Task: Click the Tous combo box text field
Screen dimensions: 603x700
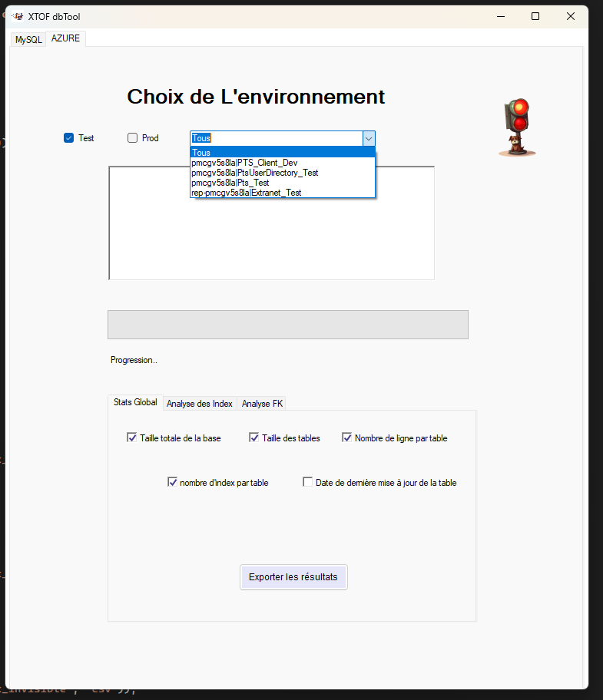Action: click(277, 138)
